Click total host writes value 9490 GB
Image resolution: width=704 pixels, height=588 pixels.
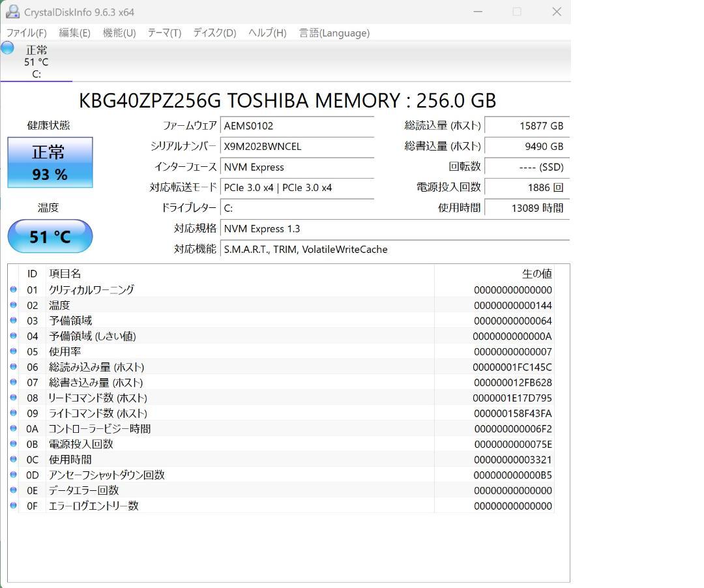click(x=527, y=146)
